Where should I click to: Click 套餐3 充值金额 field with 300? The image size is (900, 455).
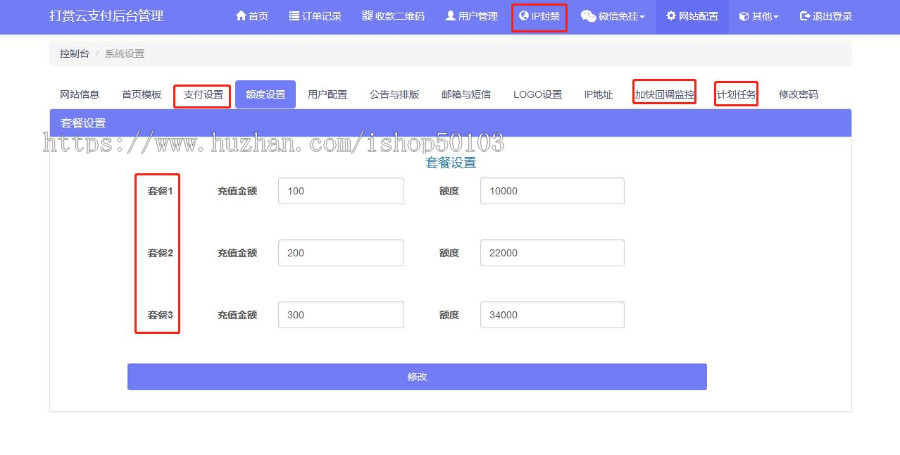341,315
